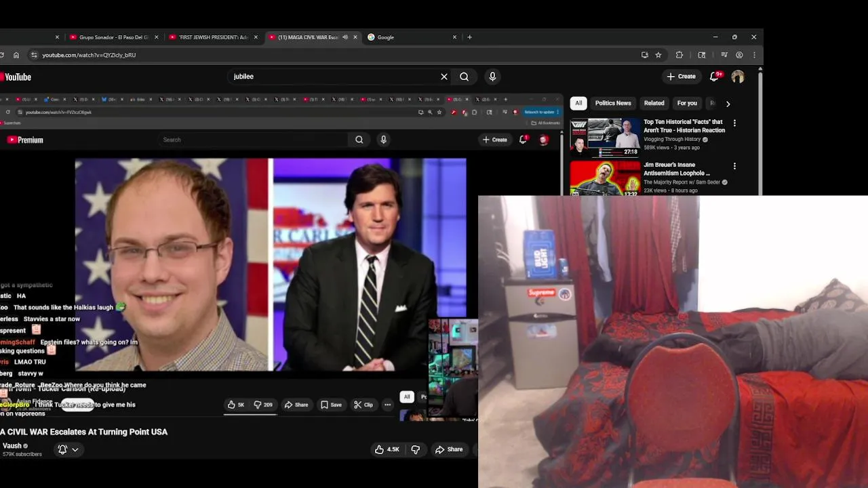The width and height of the screenshot is (868, 488).
Task: Show more filter chips with the right arrow
Action: coord(728,104)
